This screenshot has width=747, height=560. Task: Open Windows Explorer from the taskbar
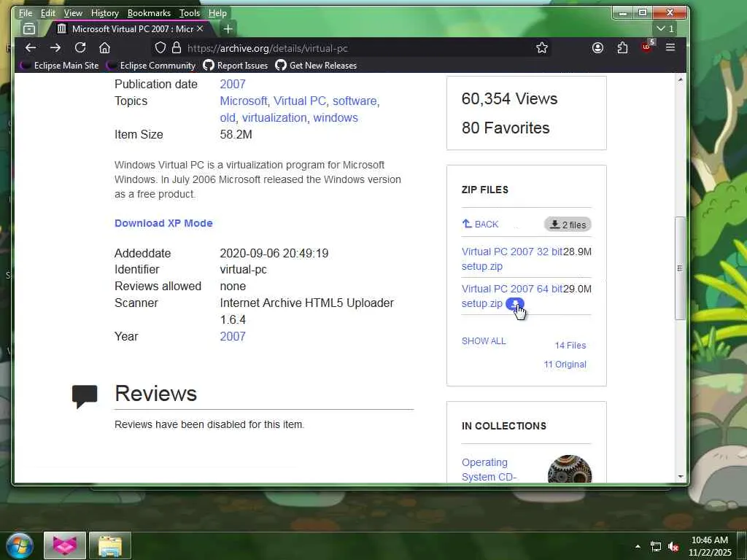(110, 545)
